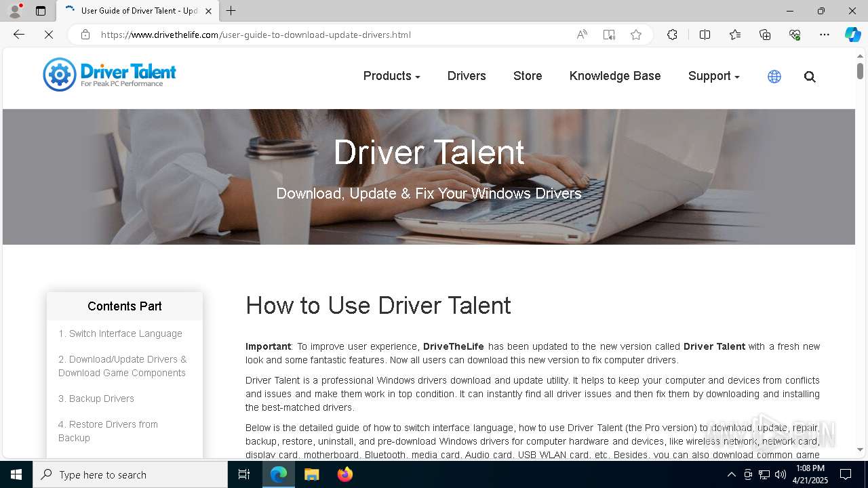
Task: Show hidden system tray icons
Action: click(x=731, y=474)
